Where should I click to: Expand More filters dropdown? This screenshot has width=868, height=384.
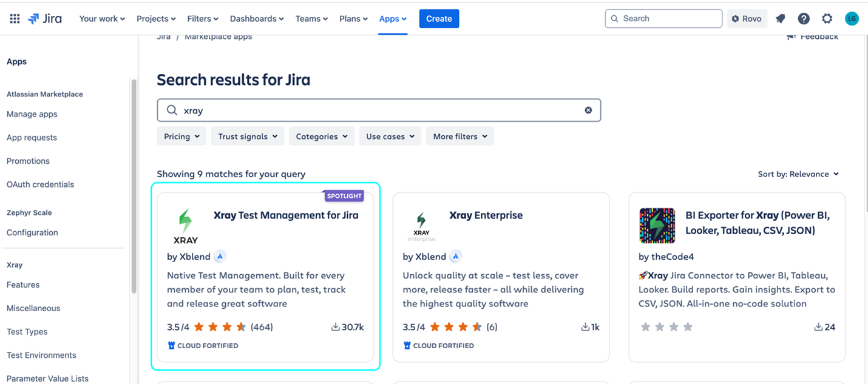tap(460, 136)
